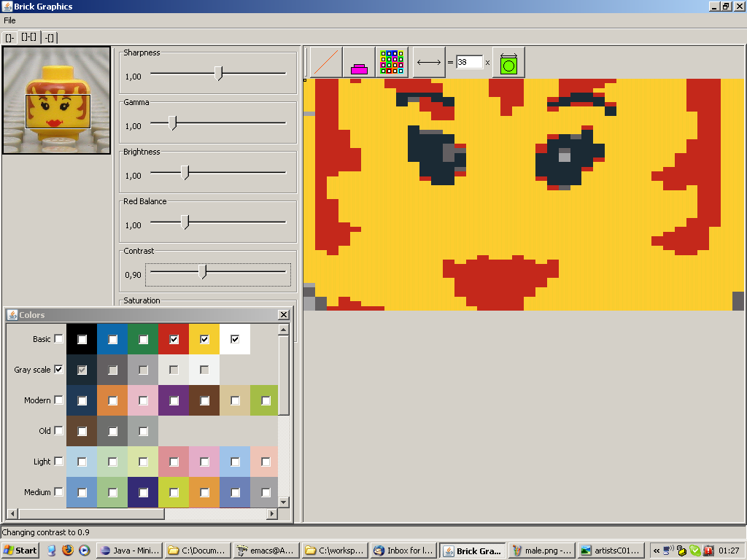Screen dimensions: 747x560
Task: Open the Windows Start menu
Action: [20, 551]
